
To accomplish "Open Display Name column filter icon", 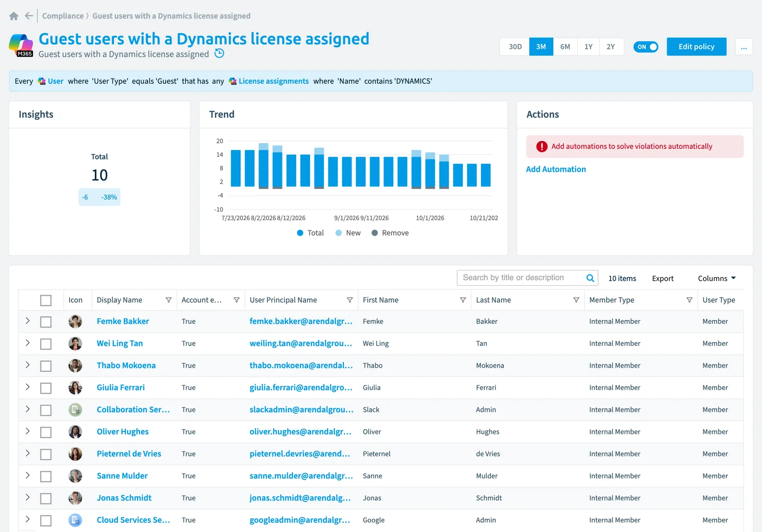I will [x=169, y=300].
